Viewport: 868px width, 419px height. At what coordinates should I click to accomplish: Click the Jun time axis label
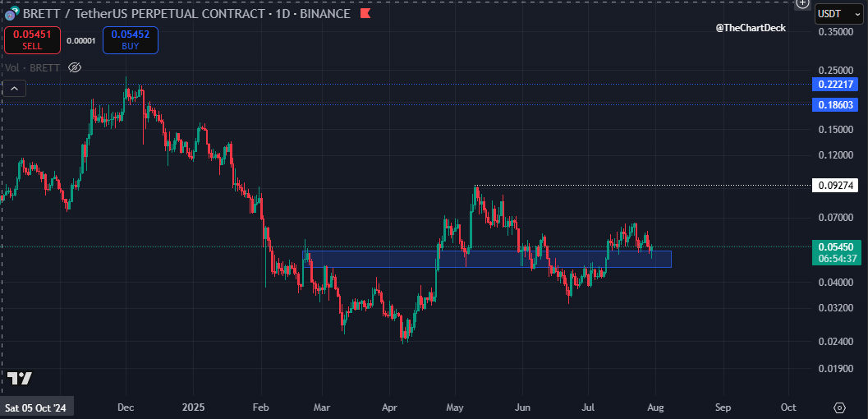(522, 408)
